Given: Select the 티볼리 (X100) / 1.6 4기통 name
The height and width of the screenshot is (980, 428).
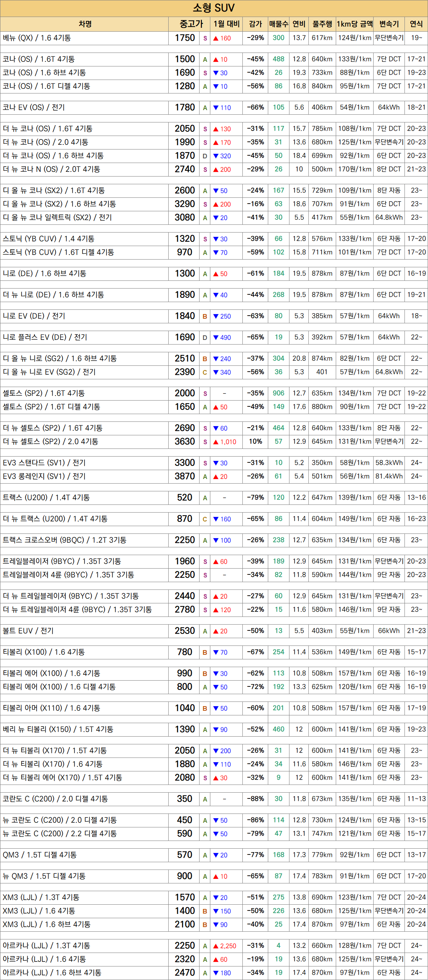Looking at the screenshot, I should [44, 652].
